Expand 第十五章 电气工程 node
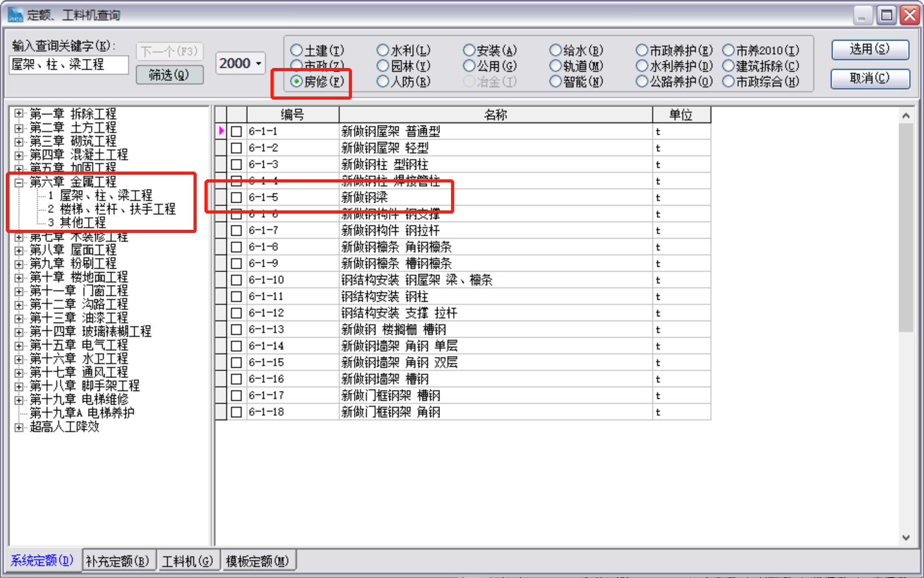The height and width of the screenshot is (578, 924). point(19,345)
